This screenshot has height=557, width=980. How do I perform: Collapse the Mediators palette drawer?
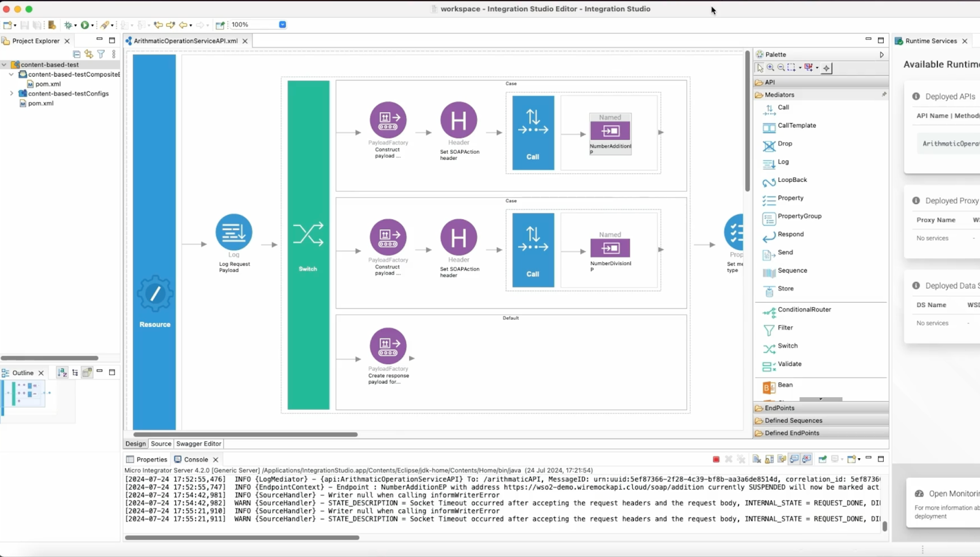pyautogui.click(x=821, y=95)
